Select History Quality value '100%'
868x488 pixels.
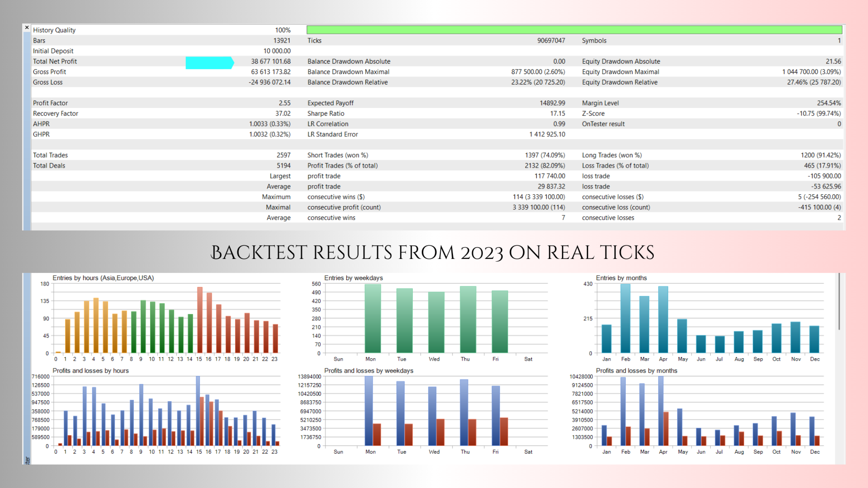coord(283,30)
